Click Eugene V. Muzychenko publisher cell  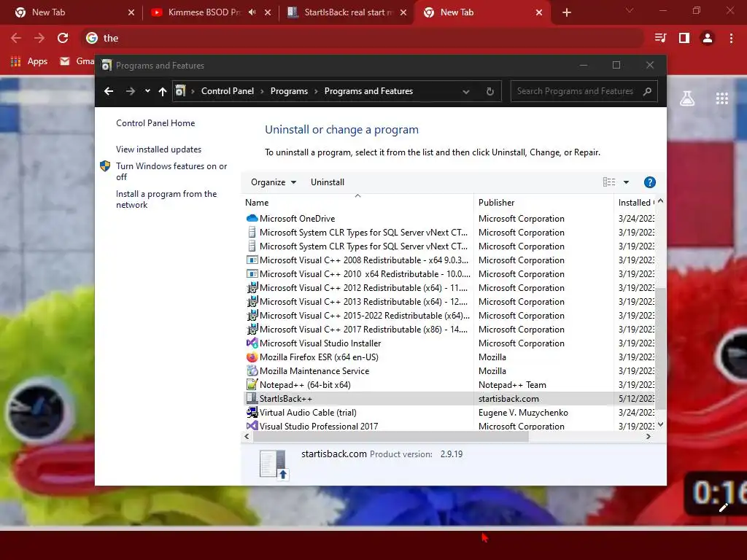click(523, 413)
